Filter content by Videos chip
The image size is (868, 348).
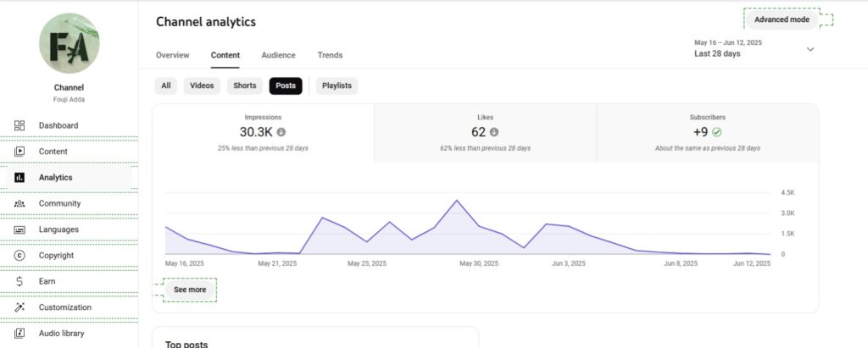coord(202,86)
